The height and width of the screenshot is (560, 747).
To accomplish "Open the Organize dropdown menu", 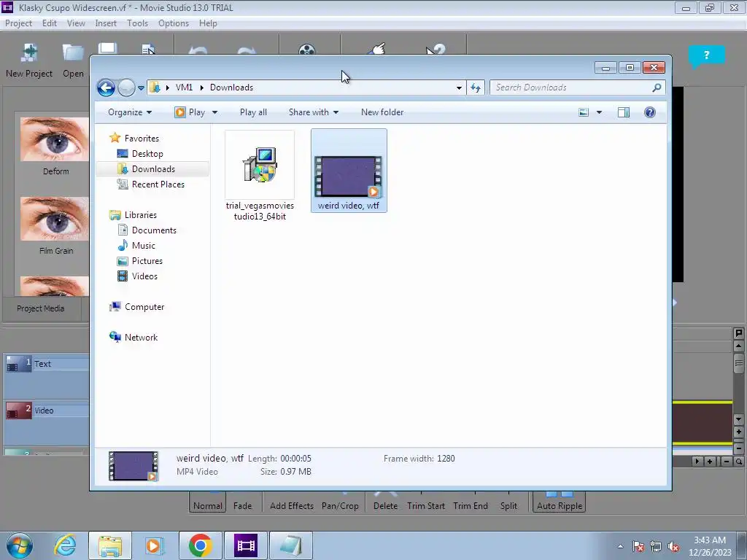I will 130,112.
